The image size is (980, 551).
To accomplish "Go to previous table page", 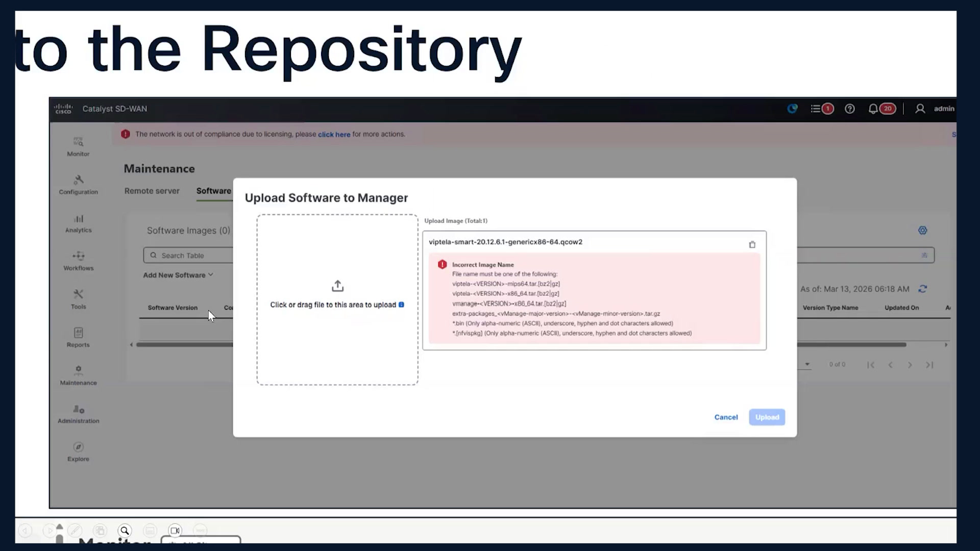I will [x=890, y=365].
